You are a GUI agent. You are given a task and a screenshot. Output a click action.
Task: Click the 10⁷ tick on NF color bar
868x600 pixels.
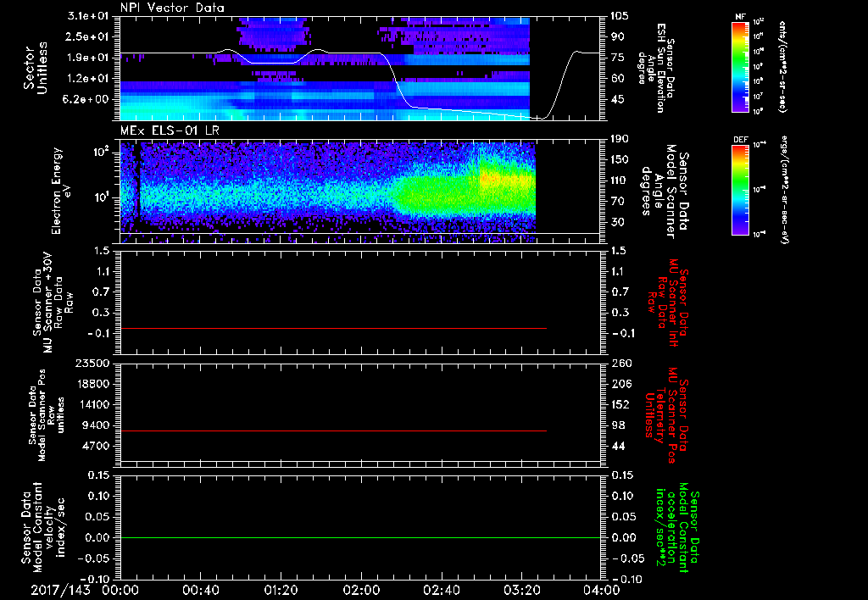click(759, 97)
